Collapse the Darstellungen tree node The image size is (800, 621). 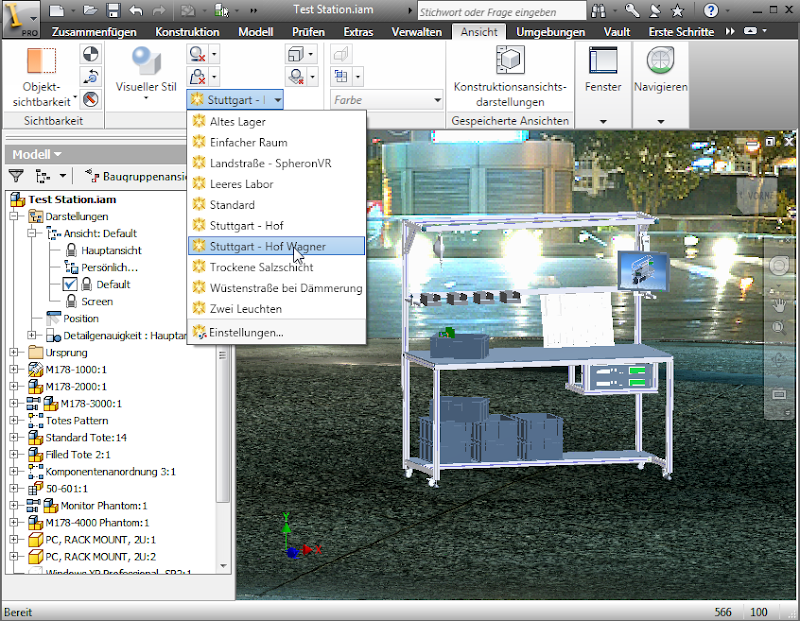tap(14, 216)
